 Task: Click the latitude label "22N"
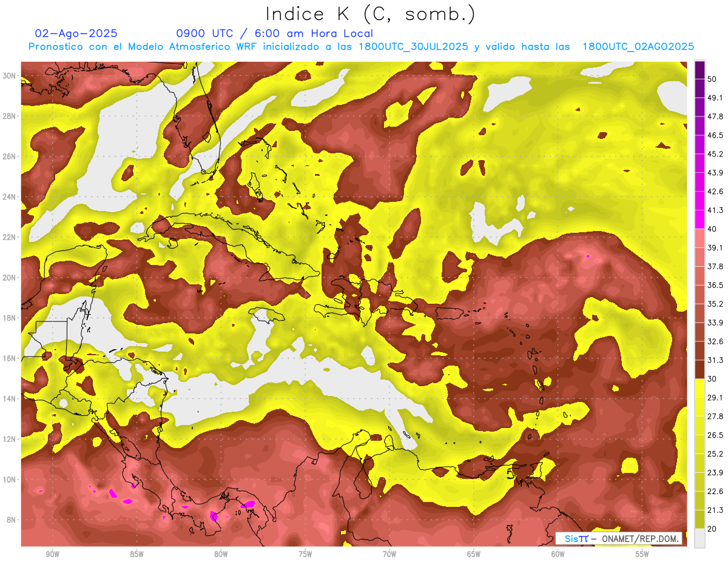[x=9, y=237]
